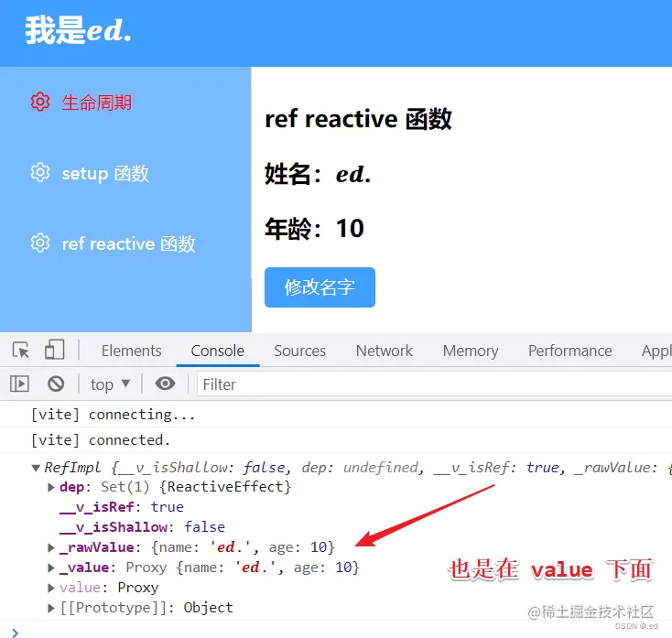The image size is (672, 638).
Task: Click the __v_isShallow: false property
Action: click(x=142, y=527)
